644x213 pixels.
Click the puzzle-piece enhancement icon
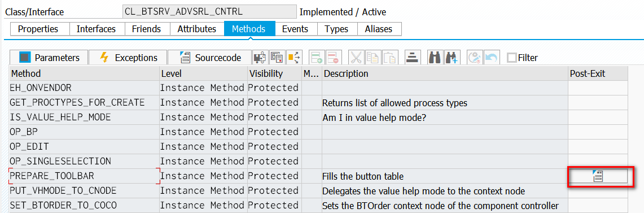pos(260,58)
